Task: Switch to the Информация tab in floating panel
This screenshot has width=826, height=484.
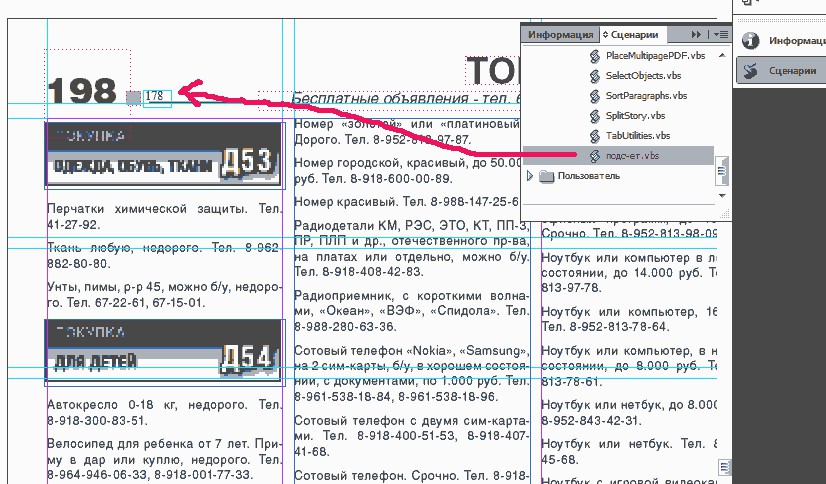Action: (x=560, y=35)
